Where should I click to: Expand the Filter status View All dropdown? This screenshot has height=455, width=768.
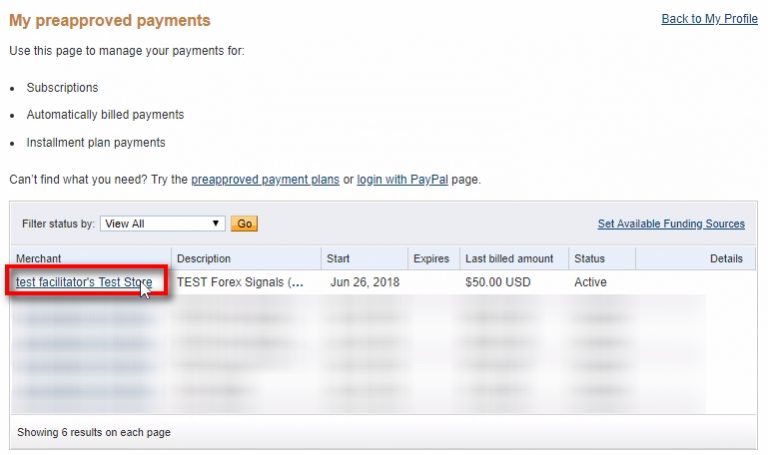coord(163,224)
